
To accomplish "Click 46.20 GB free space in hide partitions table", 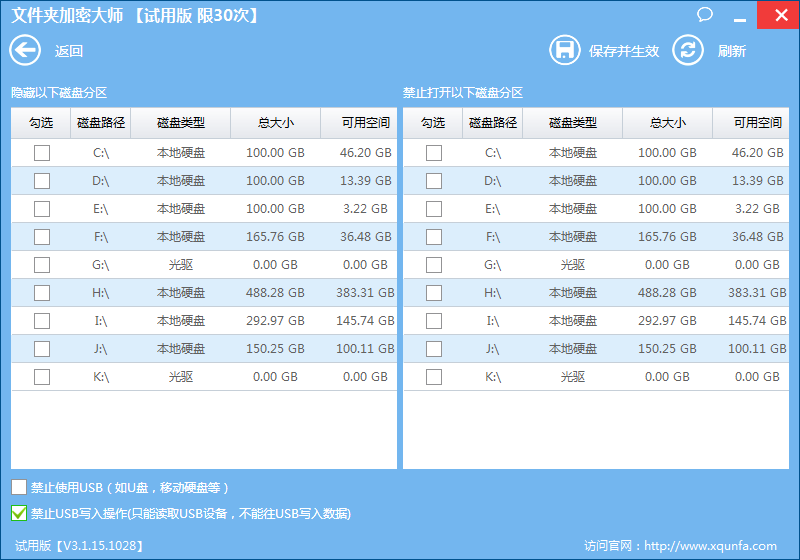I will click(365, 152).
